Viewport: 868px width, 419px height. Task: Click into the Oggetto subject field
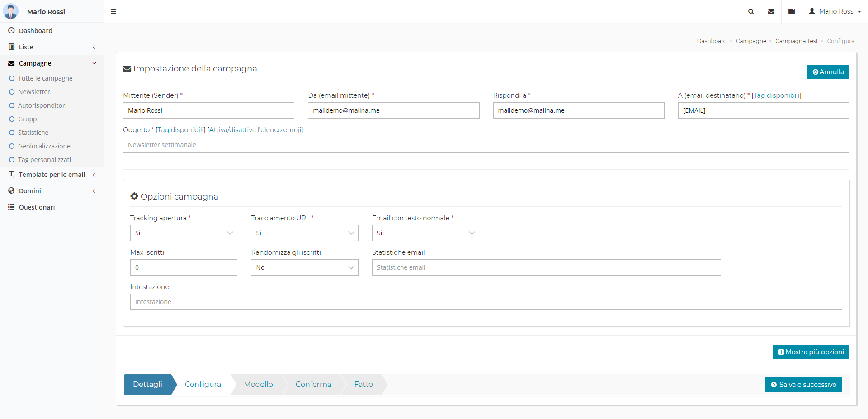click(x=486, y=145)
